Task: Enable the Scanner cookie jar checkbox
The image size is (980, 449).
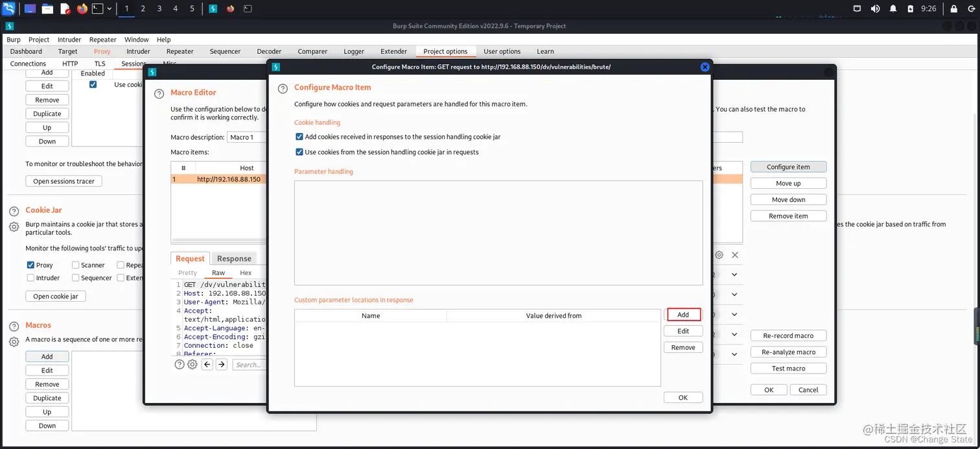Action: [x=76, y=265]
